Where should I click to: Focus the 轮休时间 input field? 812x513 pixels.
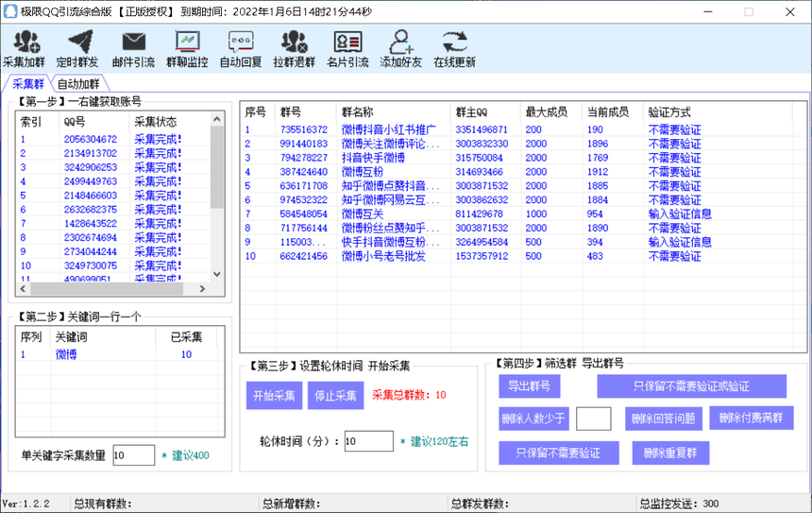(x=369, y=441)
